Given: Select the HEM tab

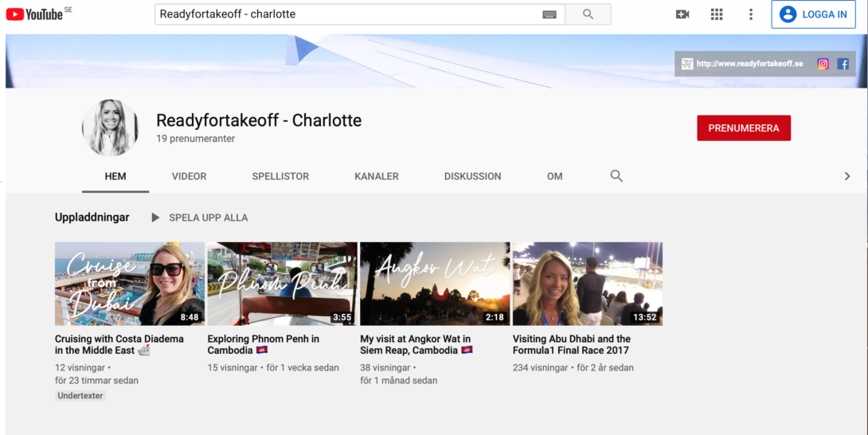Looking at the screenshot, I should coord(115,176).
